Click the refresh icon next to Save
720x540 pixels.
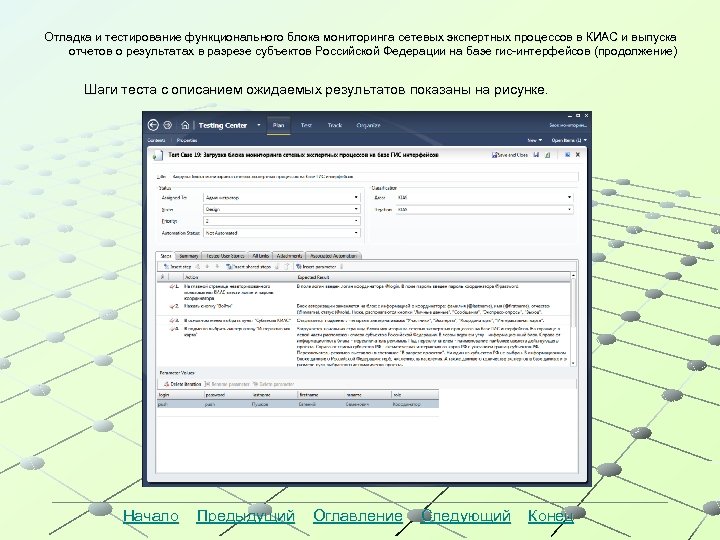[x=548, y=155]
